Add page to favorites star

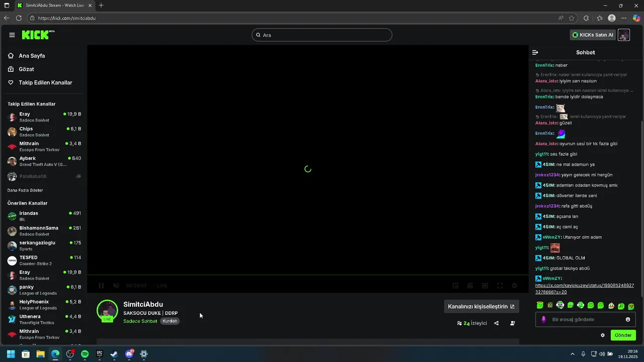click(572, 18)
